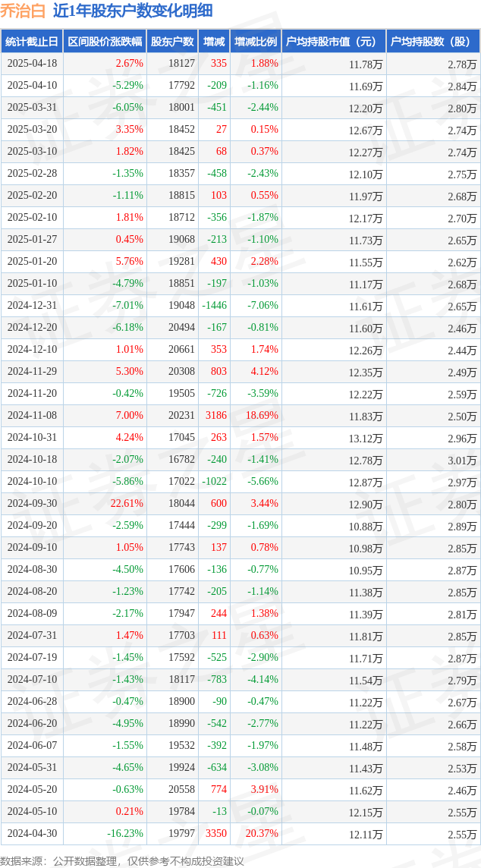Select the 22.61% price change cell
This screenshot has width=481, height=868.
pos(127,504)
